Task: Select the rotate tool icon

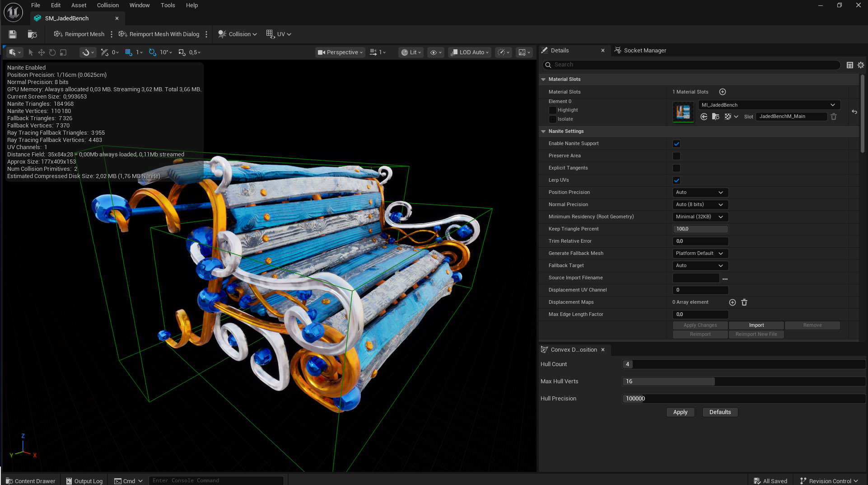Action: pos(52,52)
